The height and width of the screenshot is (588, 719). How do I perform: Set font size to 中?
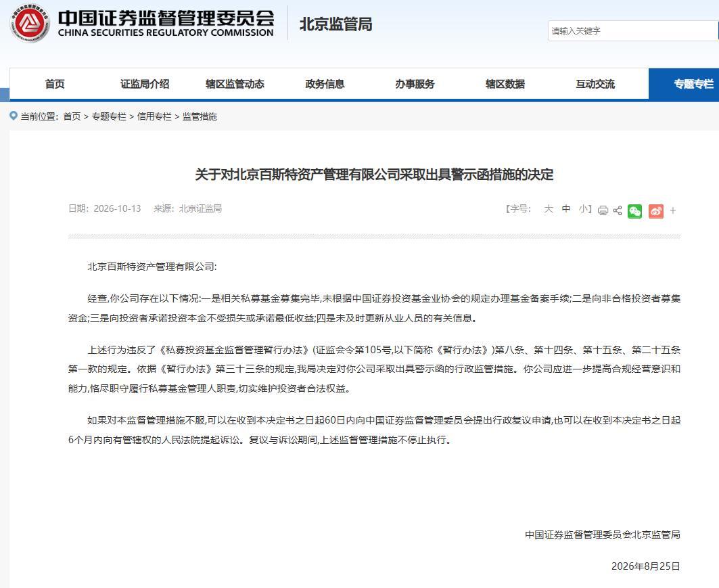tap(566, 208)
